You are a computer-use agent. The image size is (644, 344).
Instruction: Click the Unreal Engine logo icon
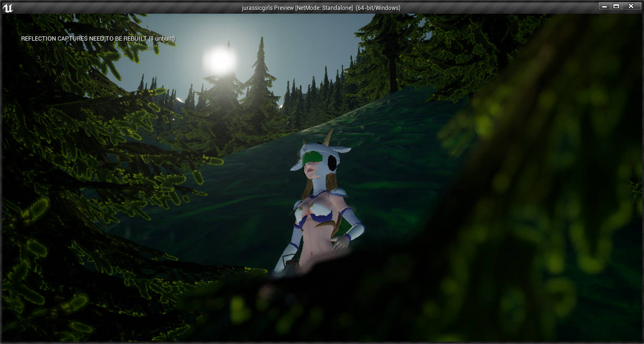(7, 7)
